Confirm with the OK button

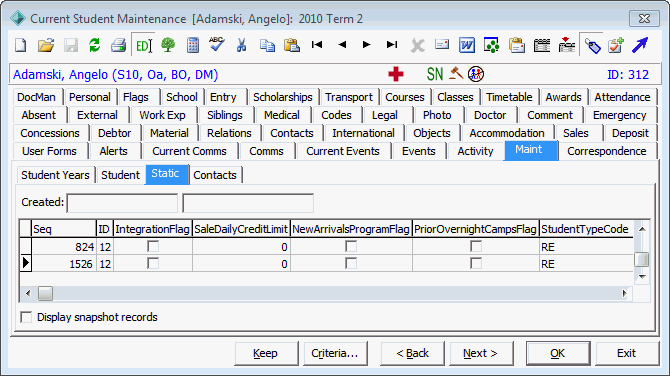pyautogui.click(x=558, y=353)
